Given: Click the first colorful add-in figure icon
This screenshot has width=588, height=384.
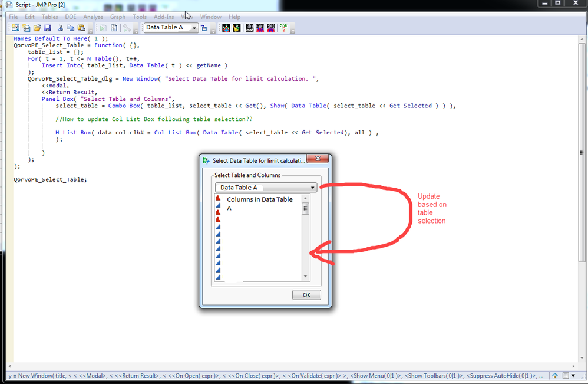Looking at the screenshot, I should click(226, 28).
